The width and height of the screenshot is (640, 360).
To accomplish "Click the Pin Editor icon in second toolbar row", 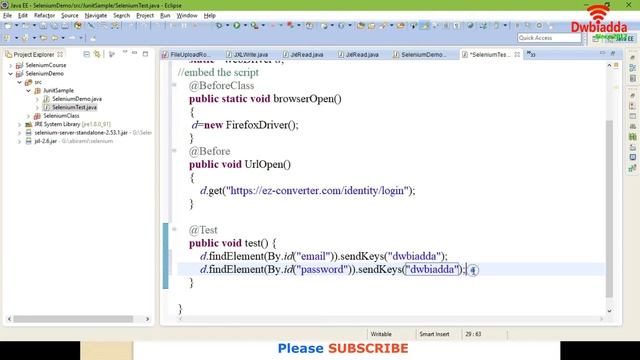I will coord(93,38).
